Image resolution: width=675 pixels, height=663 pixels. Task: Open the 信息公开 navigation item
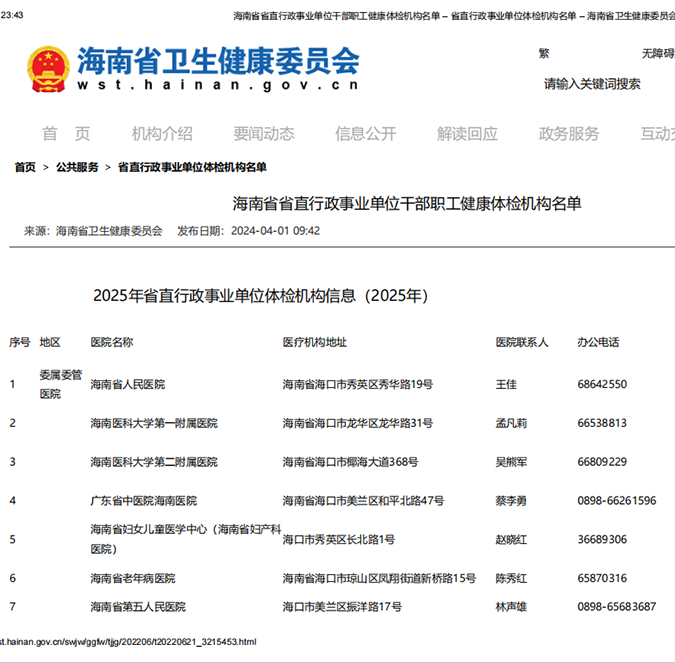point(365,134)
